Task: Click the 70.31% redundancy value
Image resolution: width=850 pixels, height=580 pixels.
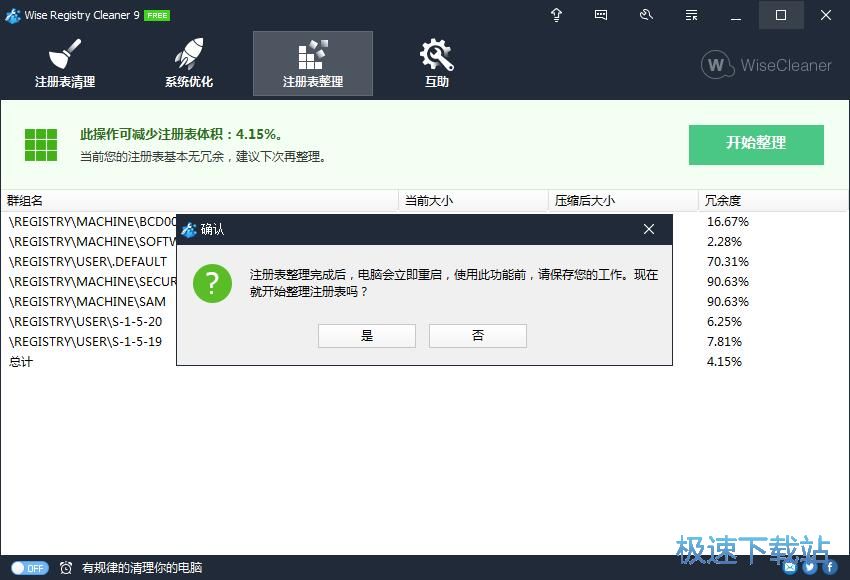Action: point(727,262)
